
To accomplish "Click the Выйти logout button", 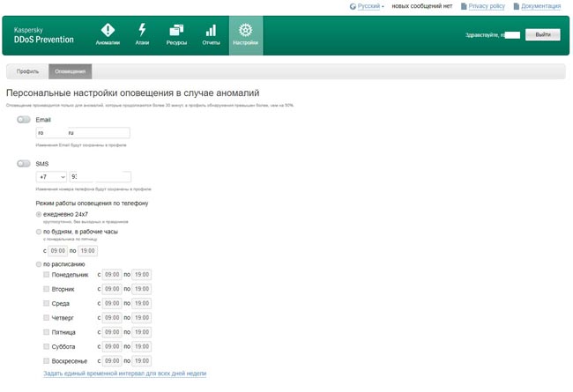I will click(543, 34).
